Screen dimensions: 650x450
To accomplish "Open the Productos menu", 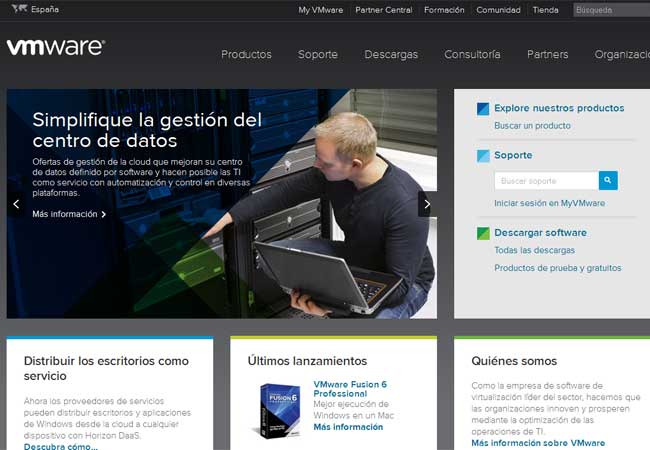I will point(246,54).
